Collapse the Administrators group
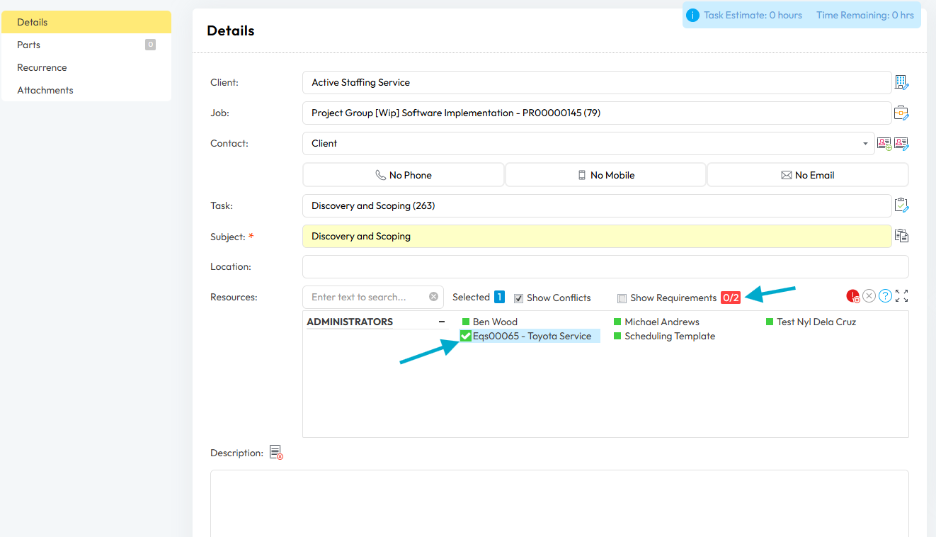The height and width of the screenshot is (537, 936). pyautogui.click(x=442, y=322)
